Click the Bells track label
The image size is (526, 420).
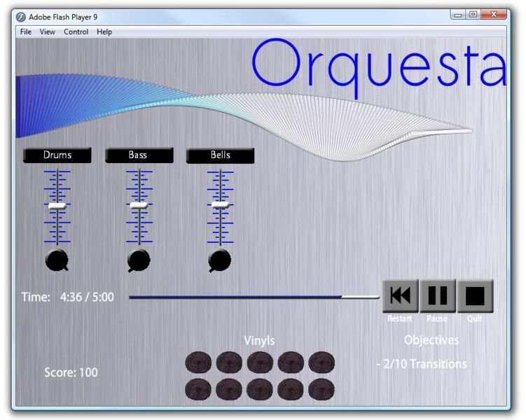221,155
